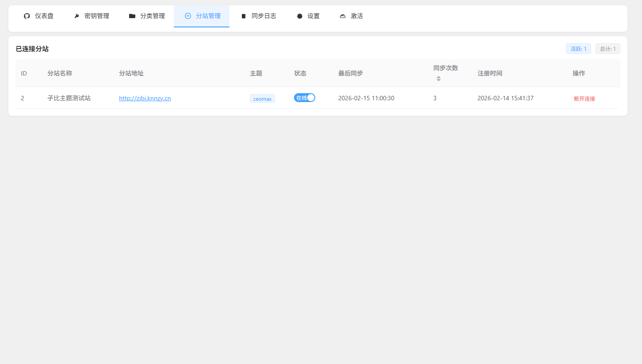Click the gear icon for 设置

tap(300, 16)
